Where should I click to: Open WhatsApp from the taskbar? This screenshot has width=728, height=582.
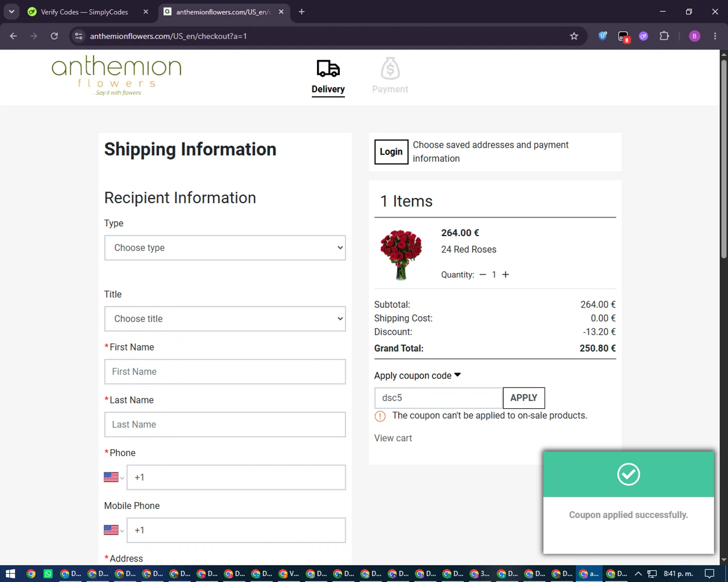48,574
